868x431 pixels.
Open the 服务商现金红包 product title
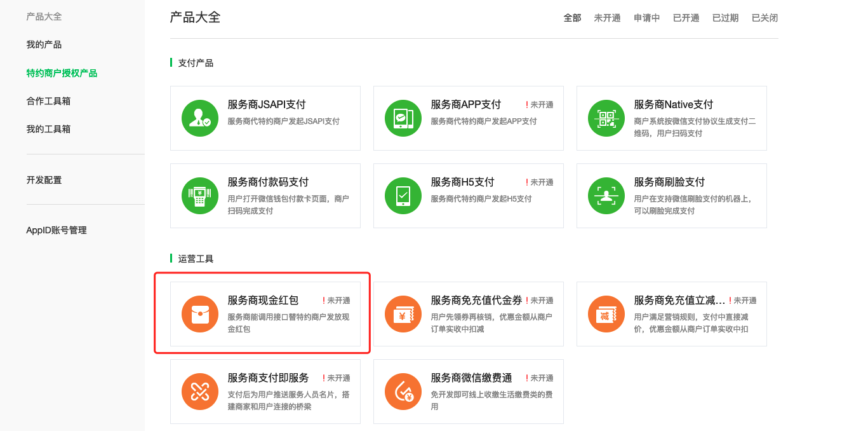[x=263, y=300]
